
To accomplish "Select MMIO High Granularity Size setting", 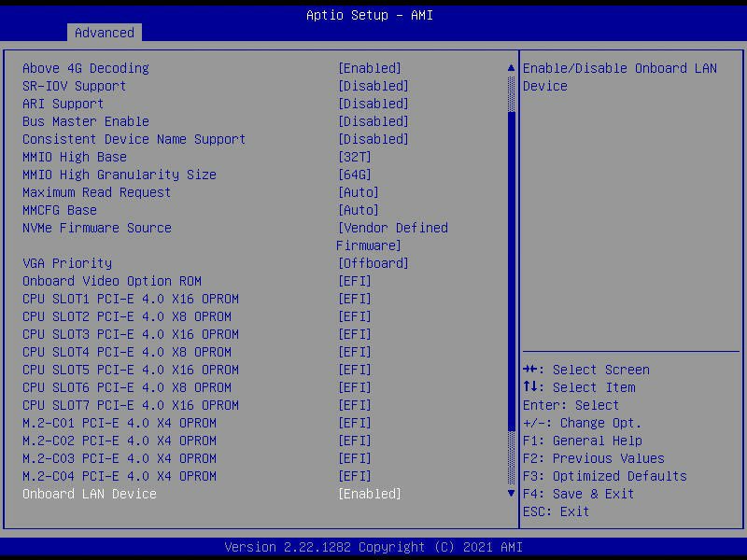I will (x=120, y=175).
